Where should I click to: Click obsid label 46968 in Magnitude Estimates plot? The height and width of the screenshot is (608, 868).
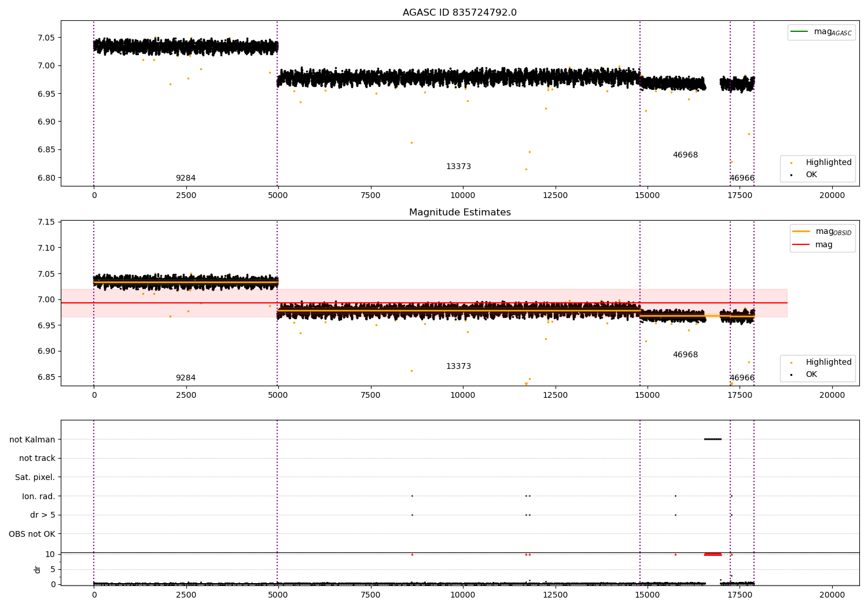(685, 355)
